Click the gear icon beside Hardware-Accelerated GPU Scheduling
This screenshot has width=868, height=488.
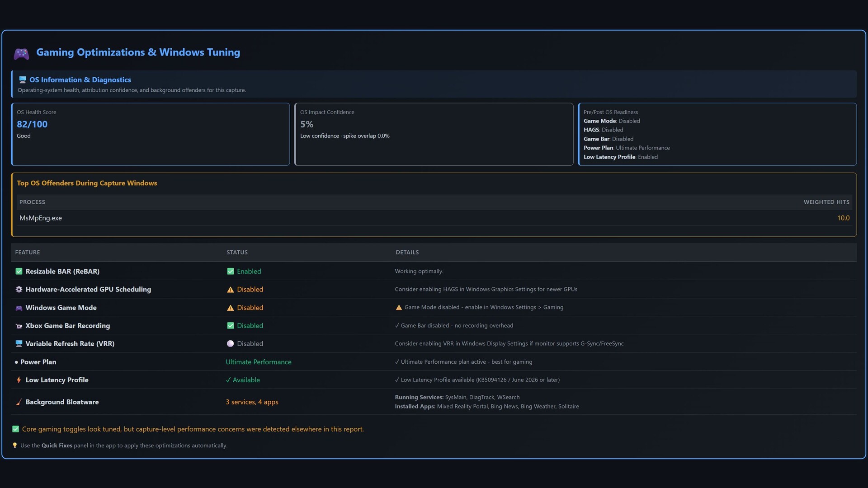[x=19, y=290]
